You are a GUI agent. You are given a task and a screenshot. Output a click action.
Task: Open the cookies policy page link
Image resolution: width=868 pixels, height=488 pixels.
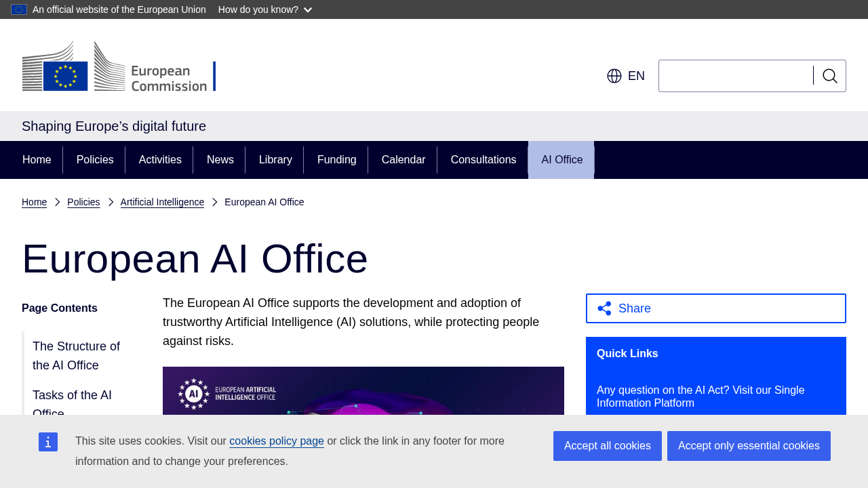click(x=277, y=441)
